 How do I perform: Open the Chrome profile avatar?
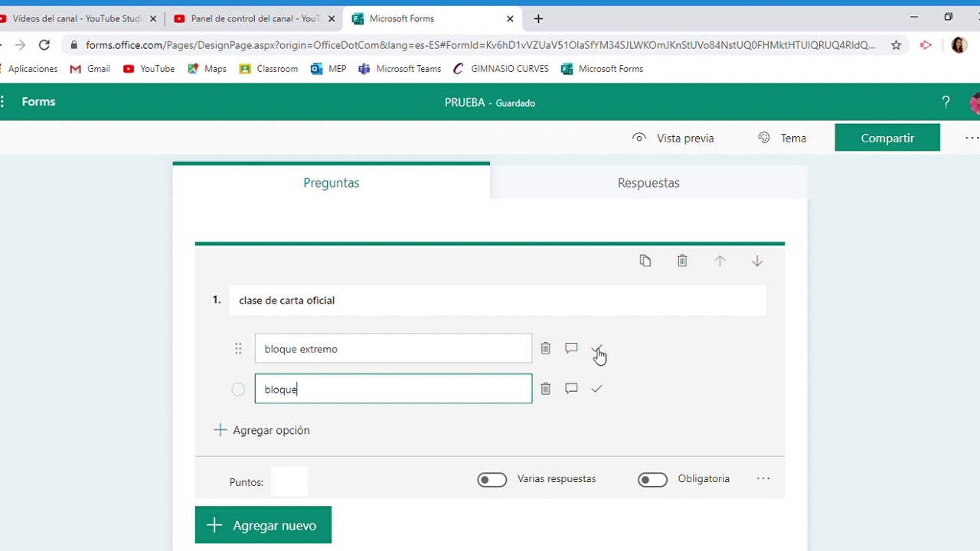[x=959, y=45]
